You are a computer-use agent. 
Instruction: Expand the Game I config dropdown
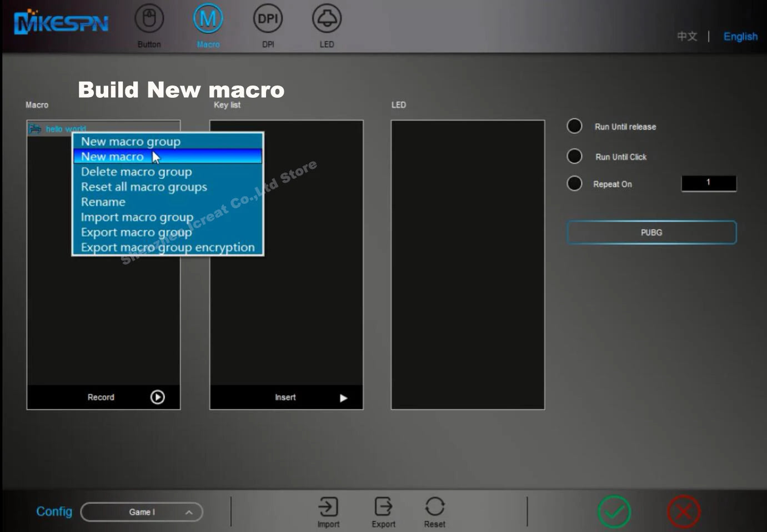(x=189, y=512)
